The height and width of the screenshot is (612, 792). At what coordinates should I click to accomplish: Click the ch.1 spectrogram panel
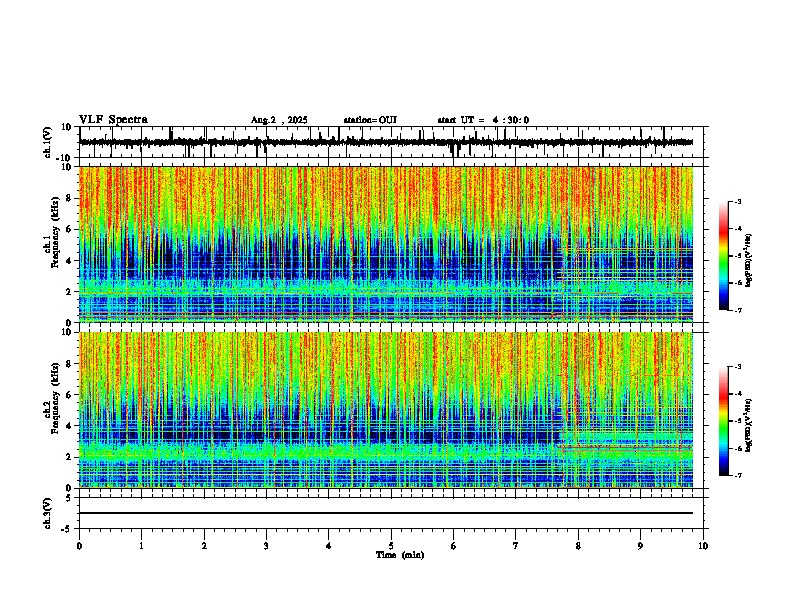coord(386,244)
